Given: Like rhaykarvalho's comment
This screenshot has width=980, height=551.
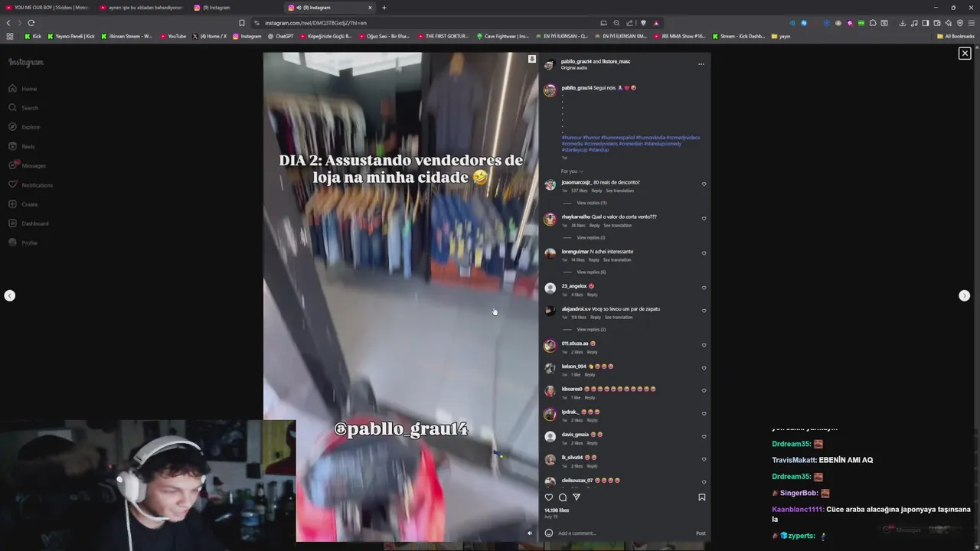Looking at the screenshot, I should pos(704,219).
